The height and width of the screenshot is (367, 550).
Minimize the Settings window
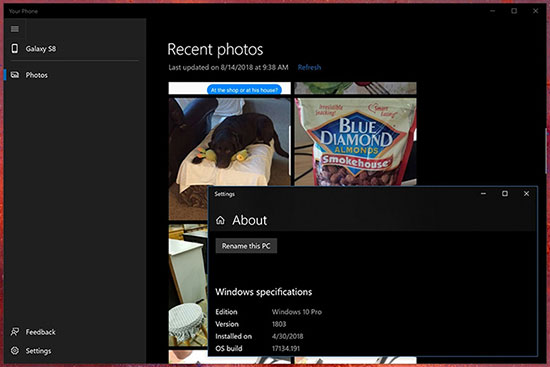pos(483,194)
